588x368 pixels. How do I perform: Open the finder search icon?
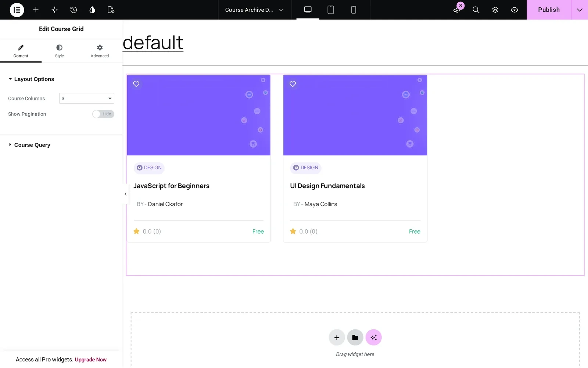[476, 10]
